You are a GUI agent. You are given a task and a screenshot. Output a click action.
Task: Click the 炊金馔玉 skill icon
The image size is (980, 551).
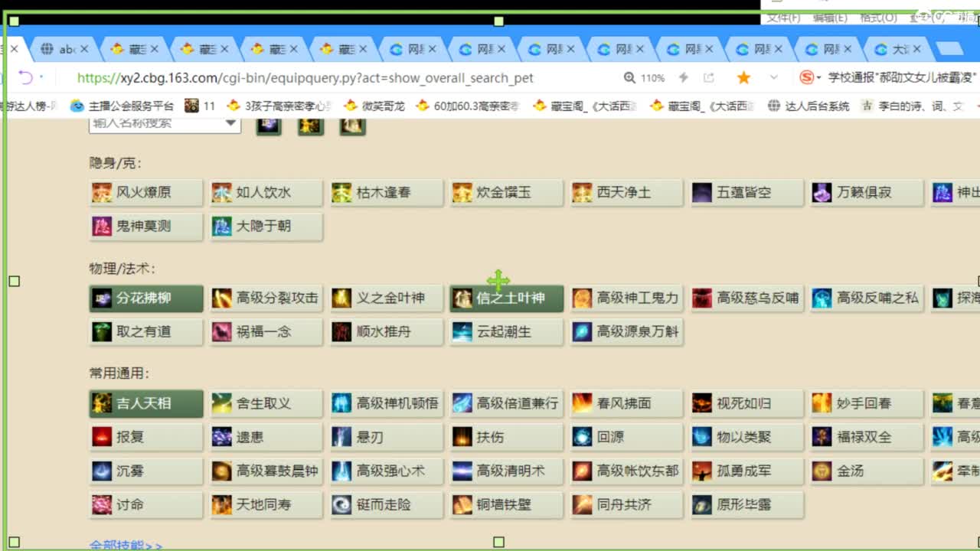tap(462, 193)
